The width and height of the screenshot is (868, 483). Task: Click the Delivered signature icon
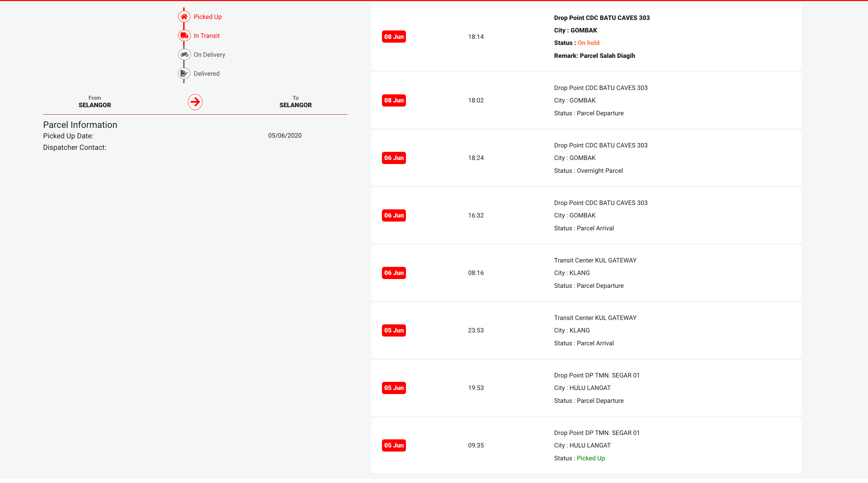[x=184, y=73]
